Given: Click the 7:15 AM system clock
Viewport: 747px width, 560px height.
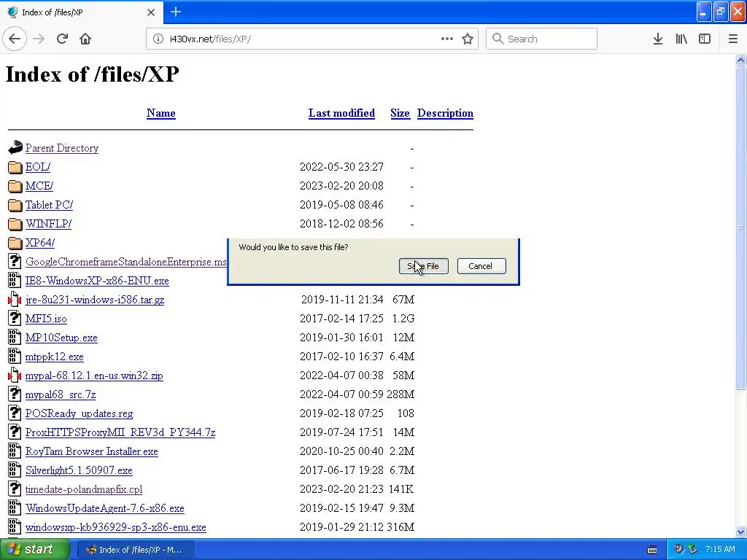Looking at the screenshot, I should click(720, 550).
